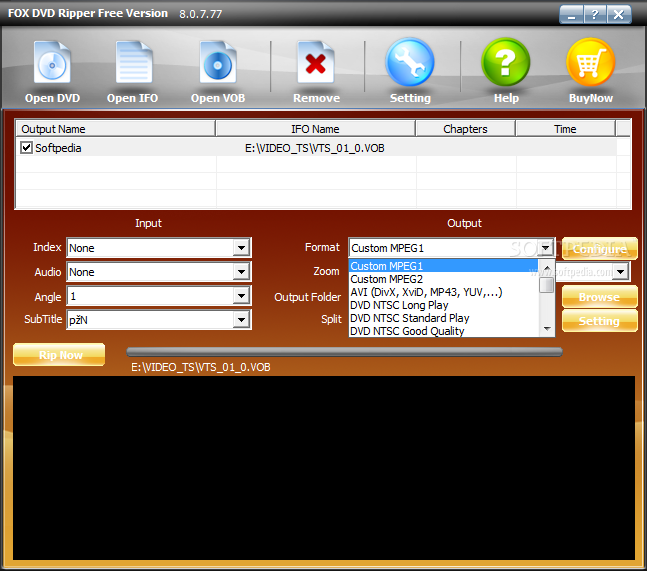Click the format list scroll-down arrow
Viewport: 647px width, 571px height.
[x=547, y=329]
